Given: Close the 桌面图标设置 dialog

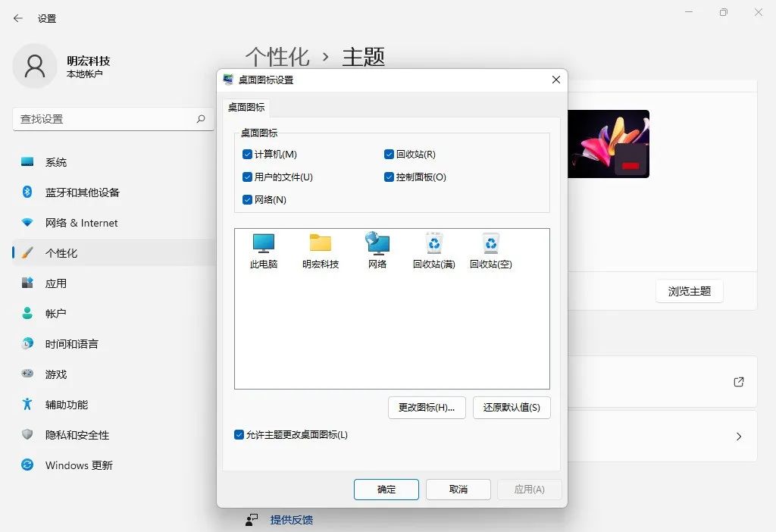Looking at the screenshot, I should [x=555, y=80].
